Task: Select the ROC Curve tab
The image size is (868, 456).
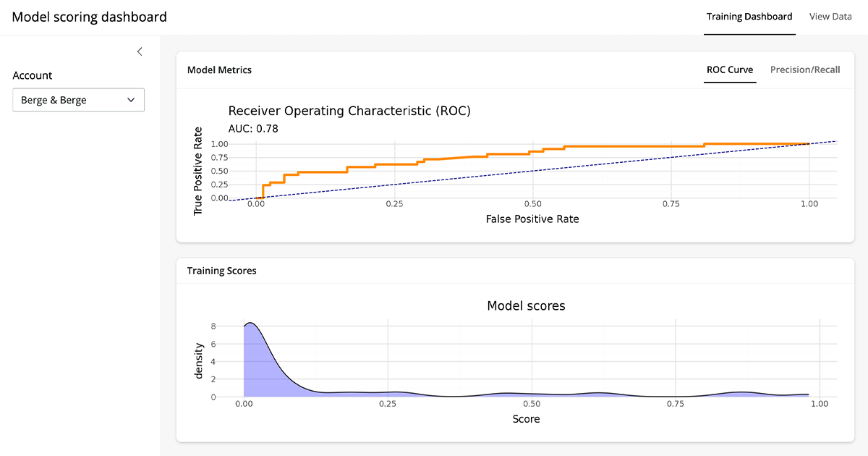Action: 729,69
